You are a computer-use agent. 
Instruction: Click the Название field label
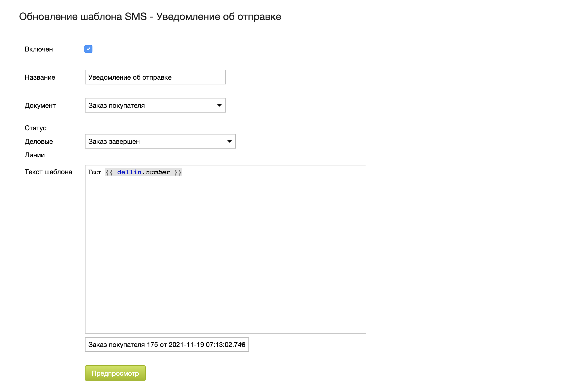(x=40, y=77)
